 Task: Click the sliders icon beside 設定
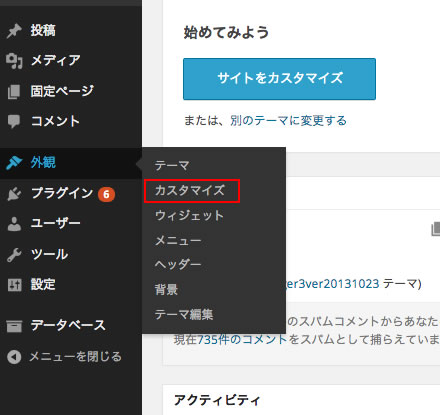(x=14, y=285)
